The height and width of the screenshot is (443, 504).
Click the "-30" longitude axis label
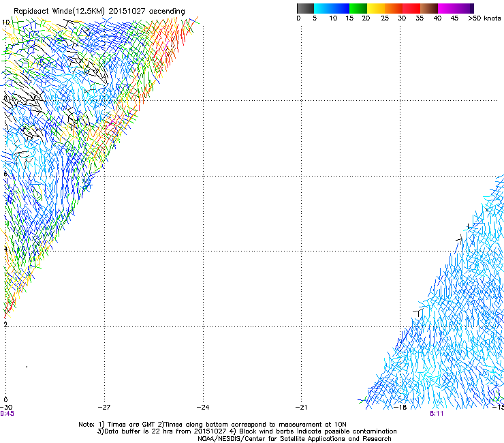(x=6, y=408)
